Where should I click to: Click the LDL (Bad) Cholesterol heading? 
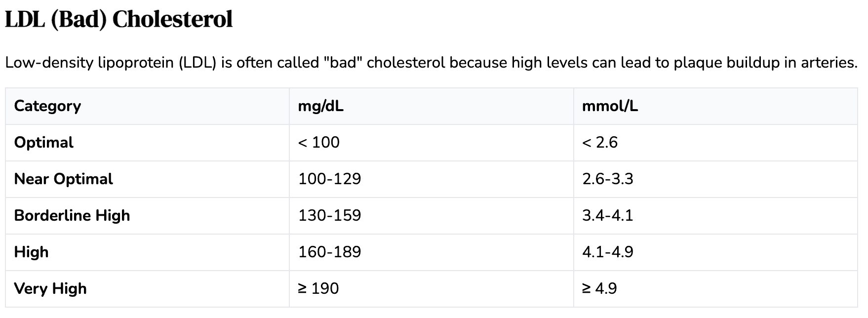coord(118,20)
